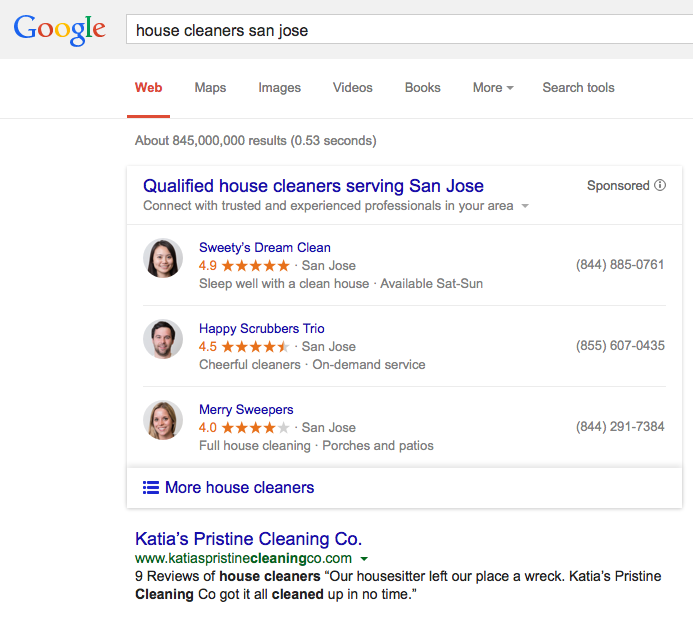Click Happy Scrubbers Trio profile photo
Viewport: 693px width, 618px height.
click(x=163, y=339)
